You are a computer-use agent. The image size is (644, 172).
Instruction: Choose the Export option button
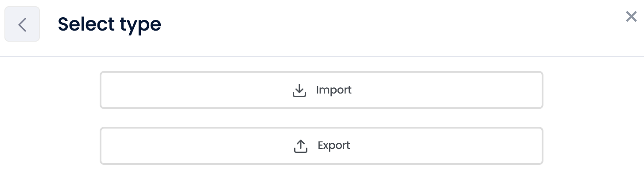[x=322, y=146]
